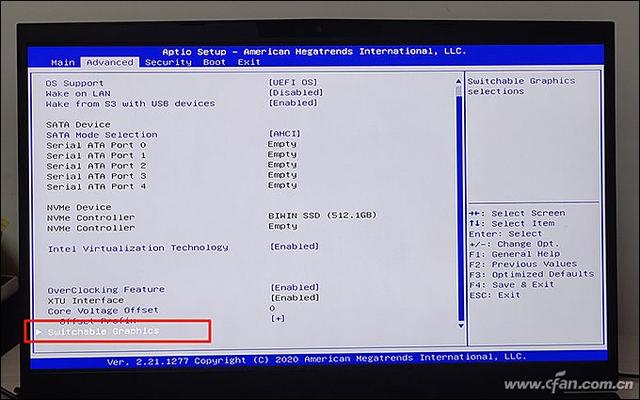This screenshot has width=640, height=400.
Task: Click the Select Item hint
Action: pos(511,223)
